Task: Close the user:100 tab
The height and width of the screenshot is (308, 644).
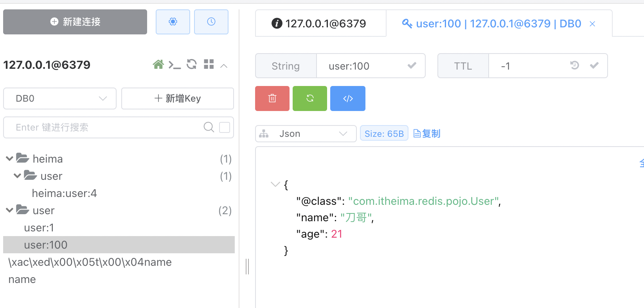Action: click(x=592, y=24)
